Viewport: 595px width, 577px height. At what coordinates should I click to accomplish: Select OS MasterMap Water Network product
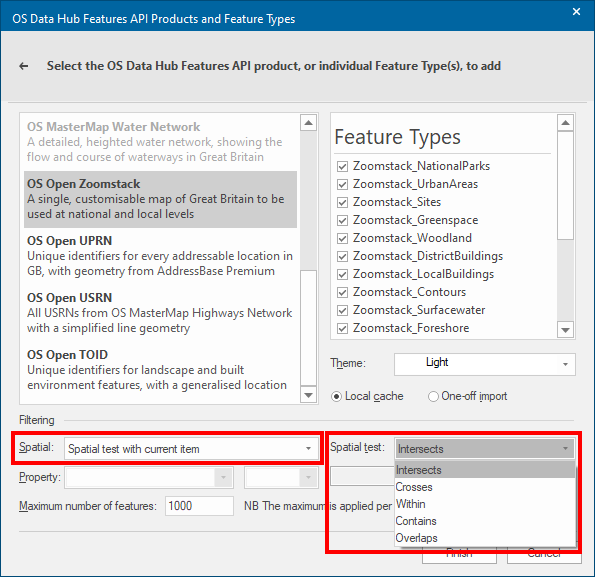coord(160,142)
